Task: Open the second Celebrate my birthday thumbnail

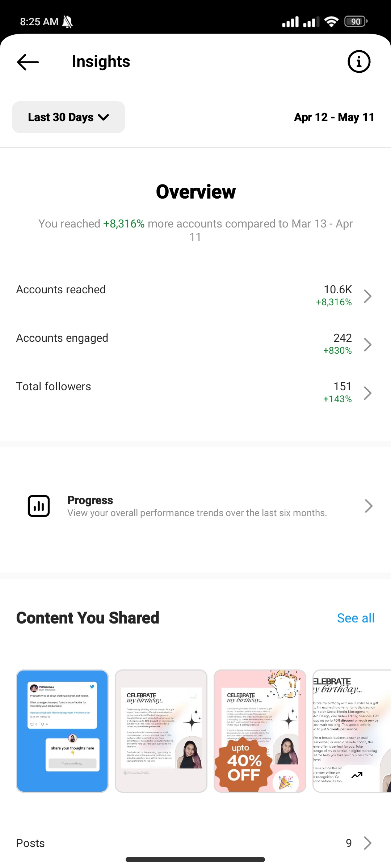Action: point(161,731)
